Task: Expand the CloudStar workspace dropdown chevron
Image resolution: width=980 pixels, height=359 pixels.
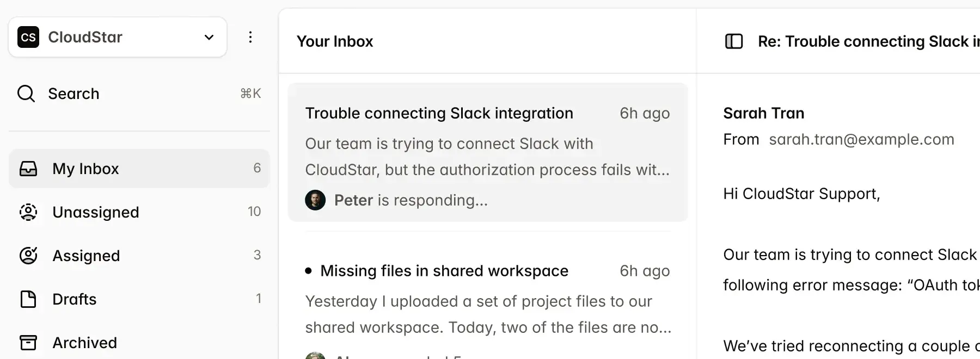Action: (x=209, y=37)
